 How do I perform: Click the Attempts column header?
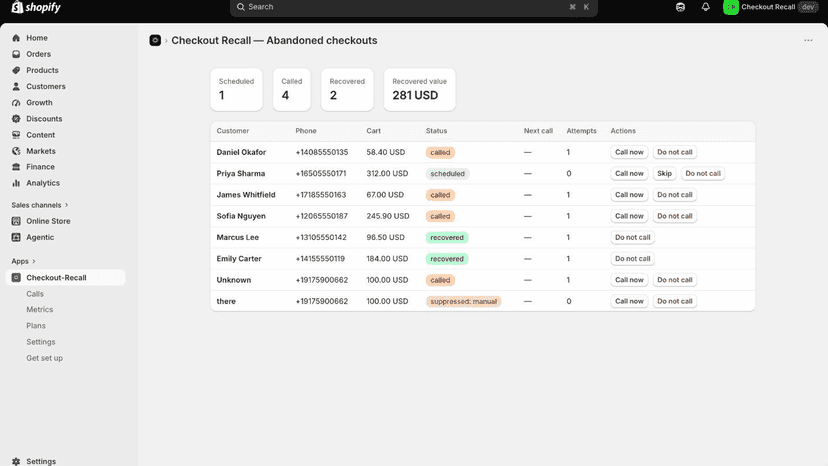tap(581, 131)
